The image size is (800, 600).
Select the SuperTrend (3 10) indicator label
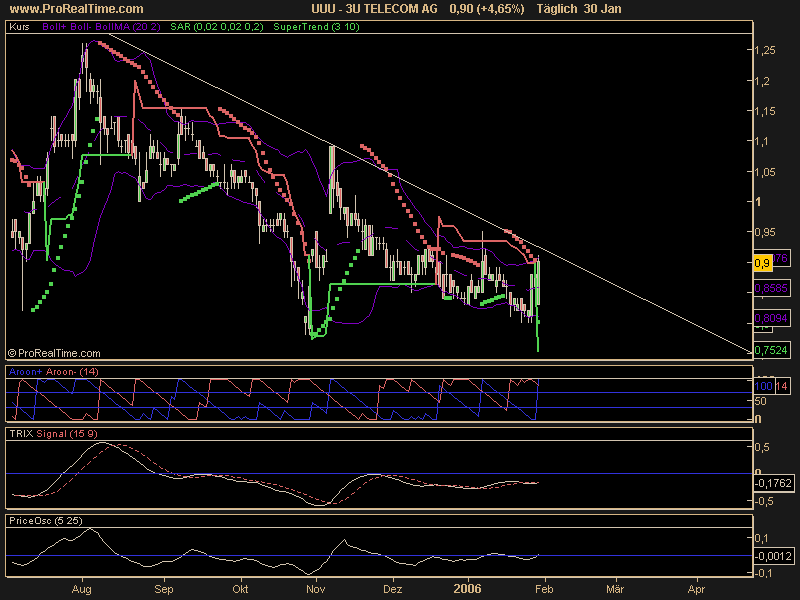click(x=316, y=27)
